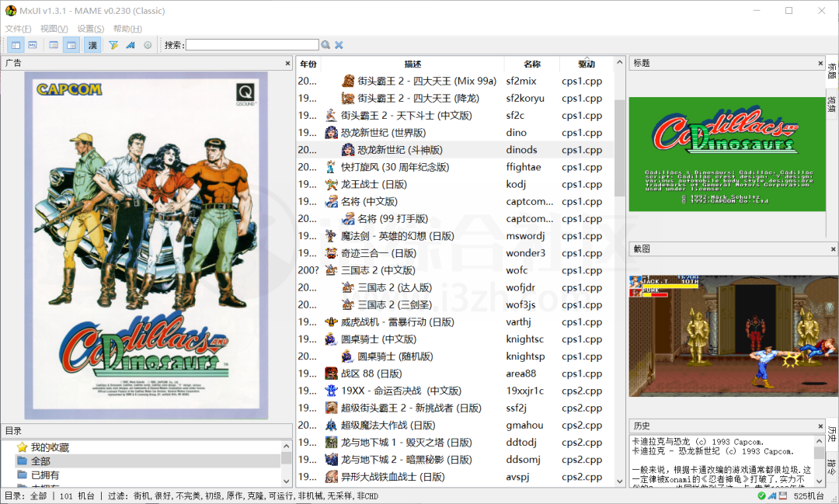
Task: Close the 广告 flyer panel
Action: [x=288, y=63]
